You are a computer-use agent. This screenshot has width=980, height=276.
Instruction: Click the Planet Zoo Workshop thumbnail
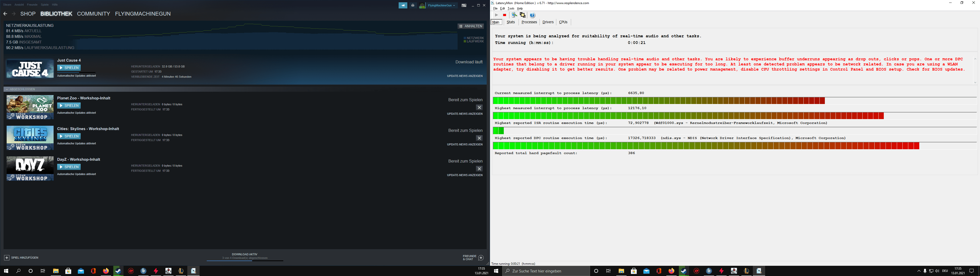[30, 107]
